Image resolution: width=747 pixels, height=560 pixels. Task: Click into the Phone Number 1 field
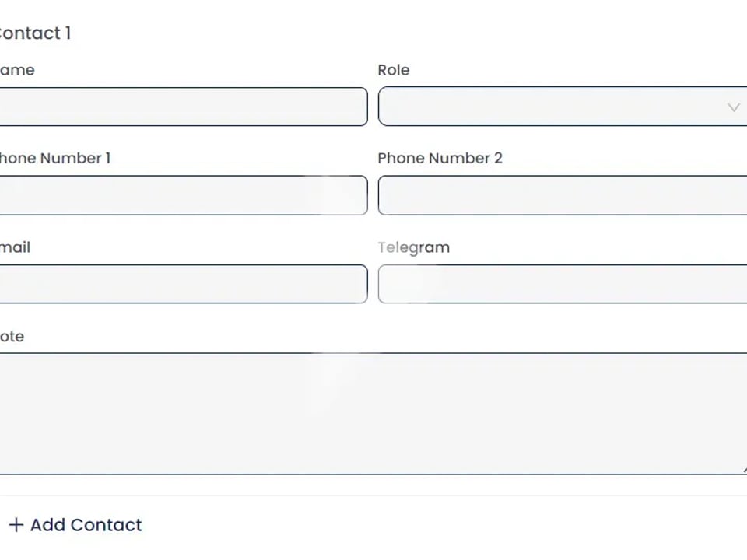pos(182,195)
